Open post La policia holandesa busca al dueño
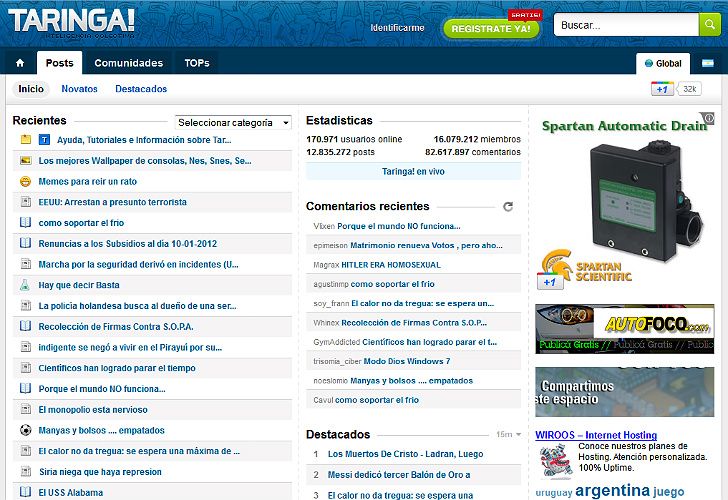 137,305
